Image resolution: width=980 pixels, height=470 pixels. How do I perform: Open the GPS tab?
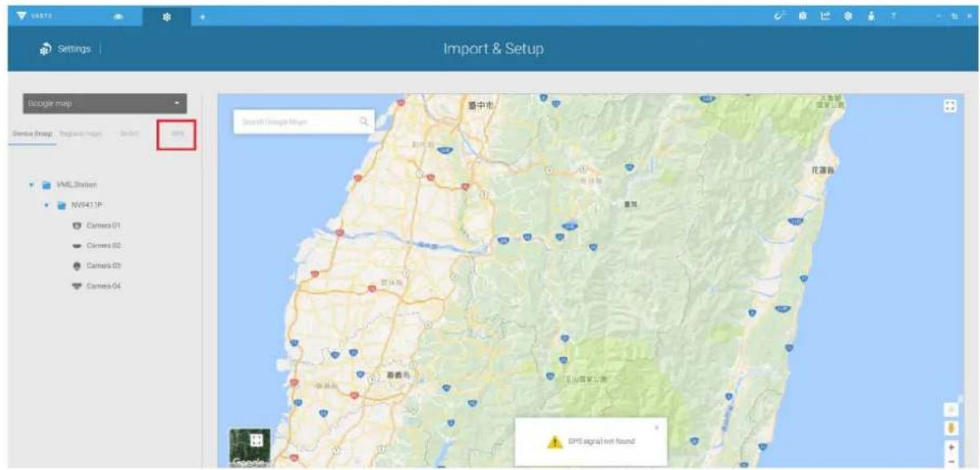tap(177, 134)
